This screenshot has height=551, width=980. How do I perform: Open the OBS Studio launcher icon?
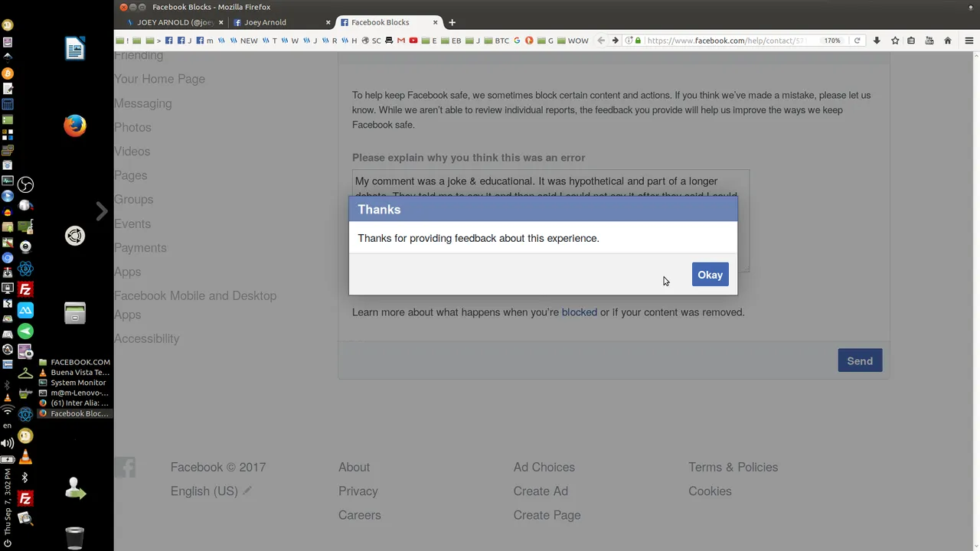tap(25, 184)
